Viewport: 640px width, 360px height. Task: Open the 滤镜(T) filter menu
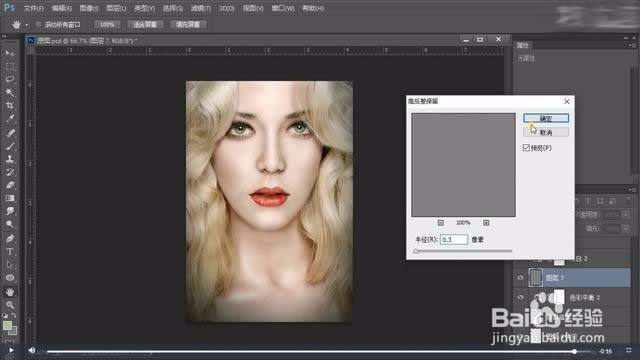point(201,8)
